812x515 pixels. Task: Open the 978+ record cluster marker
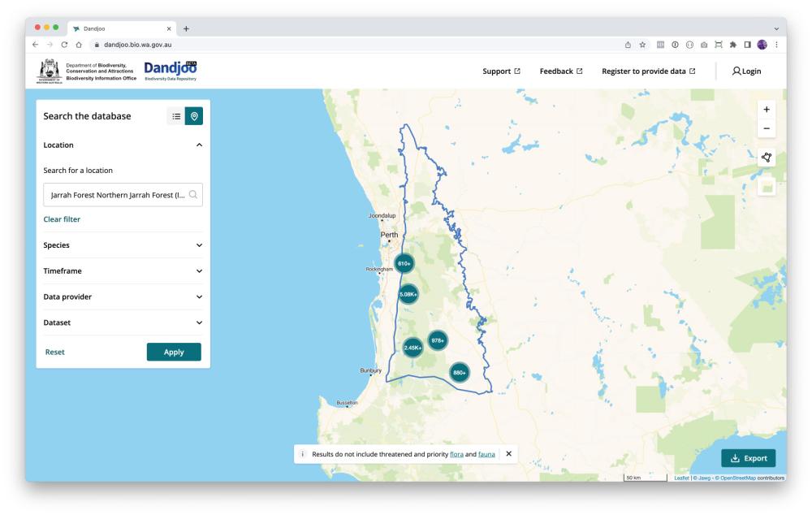click(x=438, y=340)
